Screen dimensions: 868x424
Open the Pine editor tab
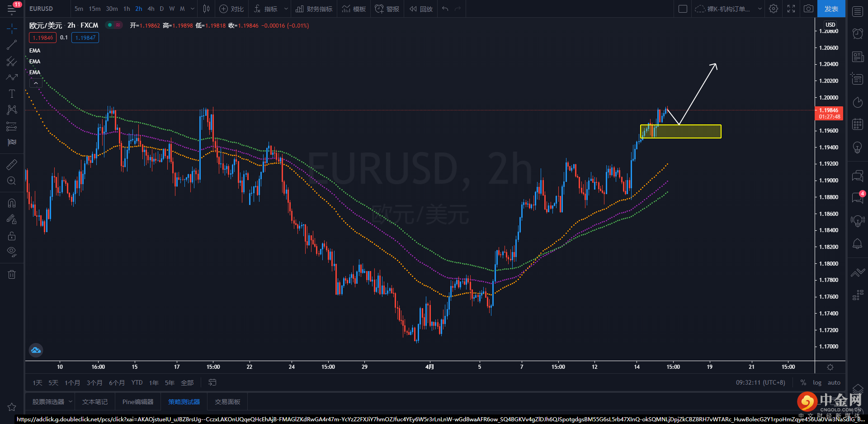(x=138, y=402)
